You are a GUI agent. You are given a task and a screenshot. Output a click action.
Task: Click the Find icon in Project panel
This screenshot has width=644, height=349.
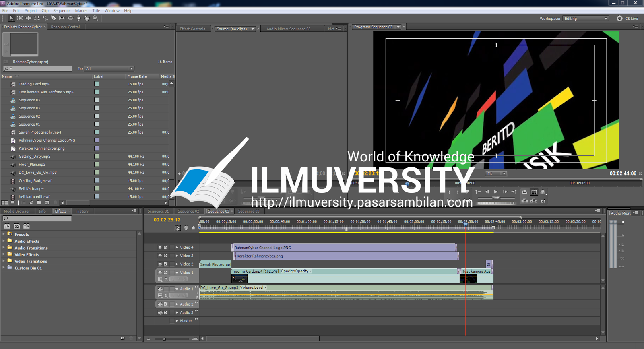coord(31,203)
